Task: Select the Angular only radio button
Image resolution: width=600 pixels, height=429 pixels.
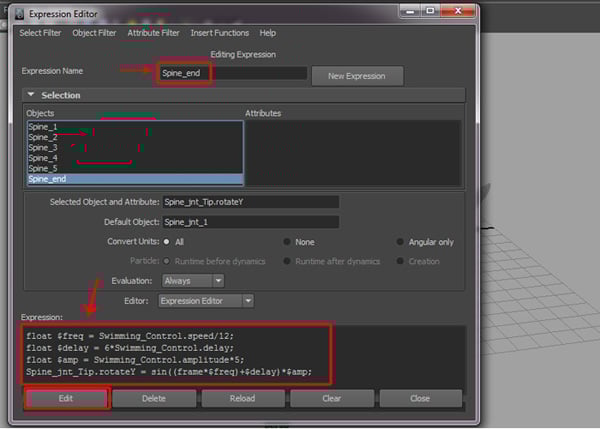Action: pyautogui.click(x=401, y=242)
